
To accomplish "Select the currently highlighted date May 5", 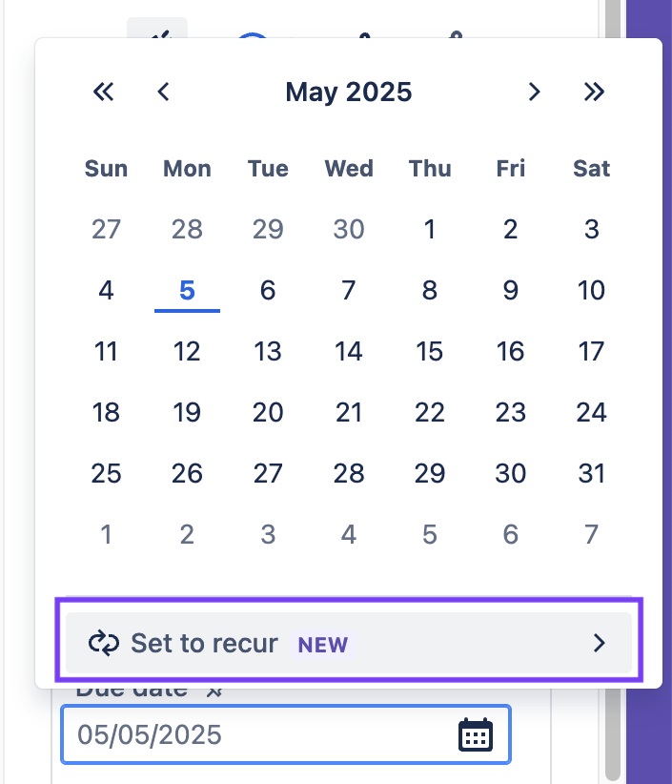I will pyautogui.click(x=187, y=290).
